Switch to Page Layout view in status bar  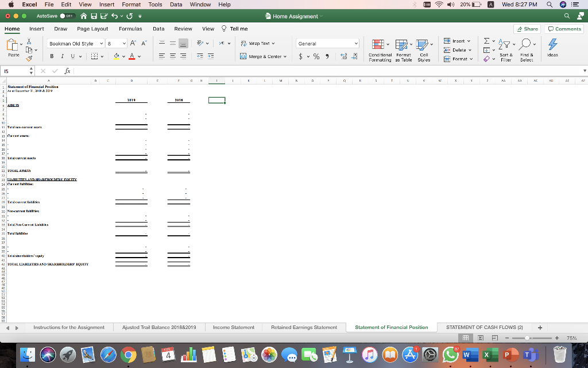tap(481, 338)
